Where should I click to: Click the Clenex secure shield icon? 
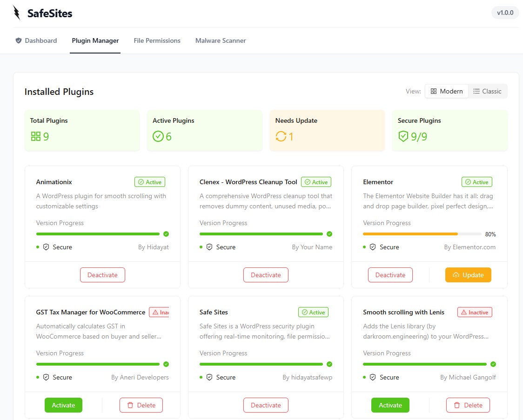pyautogui.click(x=209, y=247)
